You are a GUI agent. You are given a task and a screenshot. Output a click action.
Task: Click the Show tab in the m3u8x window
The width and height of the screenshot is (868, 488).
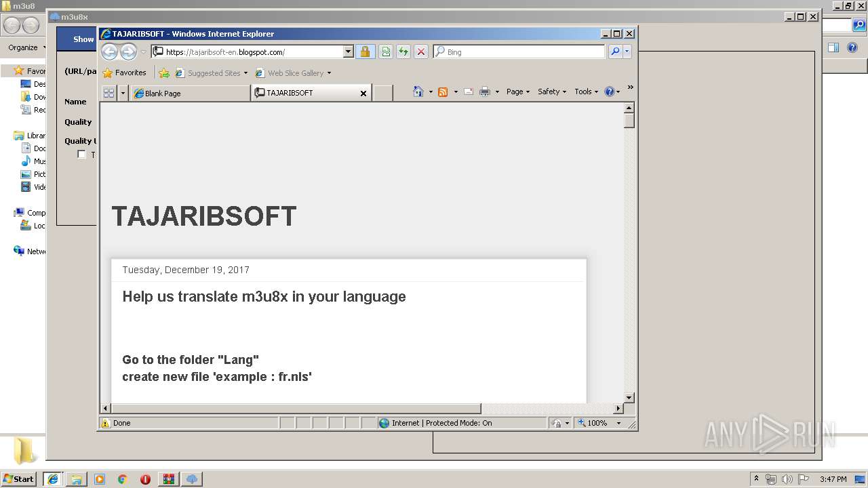83,39
